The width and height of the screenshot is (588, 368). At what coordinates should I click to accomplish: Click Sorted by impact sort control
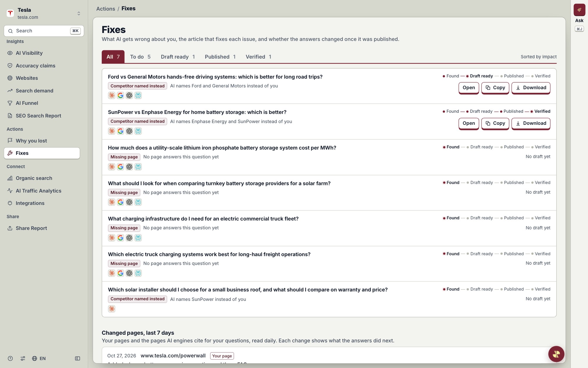pyautogui.click(x=538, y=57)
